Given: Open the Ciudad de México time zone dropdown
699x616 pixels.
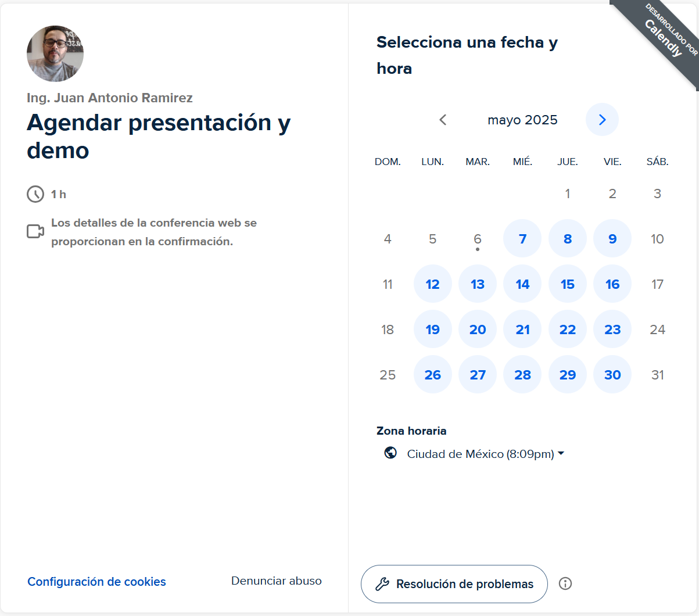Looking at the screenshot, I should tap(486, 454).
